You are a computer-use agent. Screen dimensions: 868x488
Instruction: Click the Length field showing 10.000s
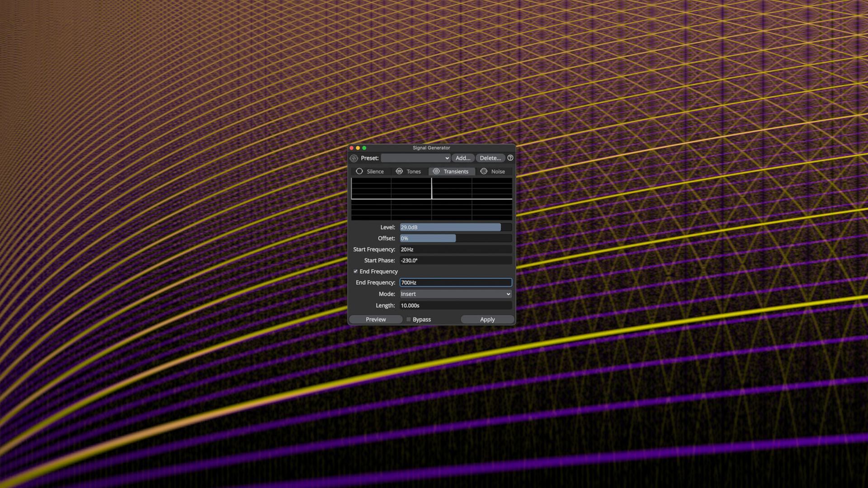[456, 306]
